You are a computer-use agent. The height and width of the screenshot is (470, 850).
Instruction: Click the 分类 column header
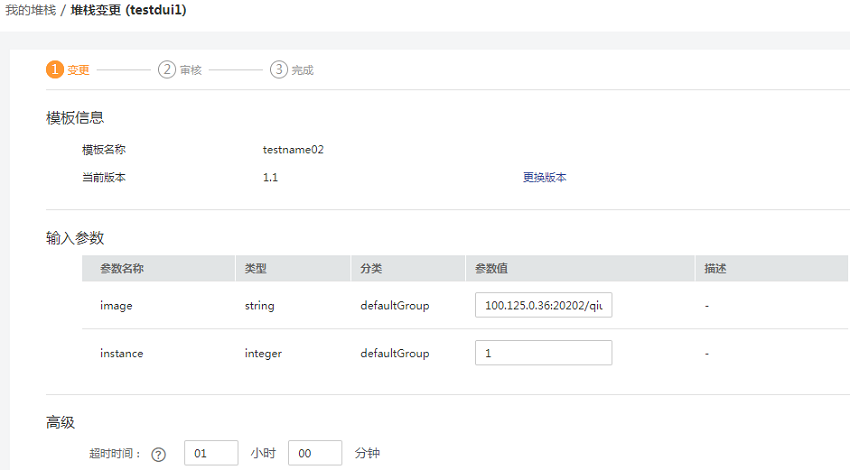pos(408,268)
